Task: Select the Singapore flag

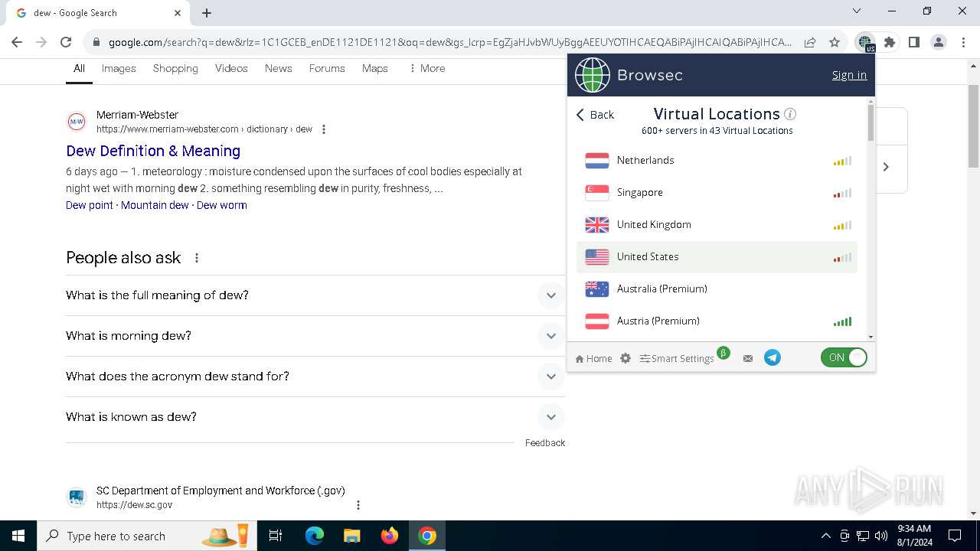Action: click(597, 193)
